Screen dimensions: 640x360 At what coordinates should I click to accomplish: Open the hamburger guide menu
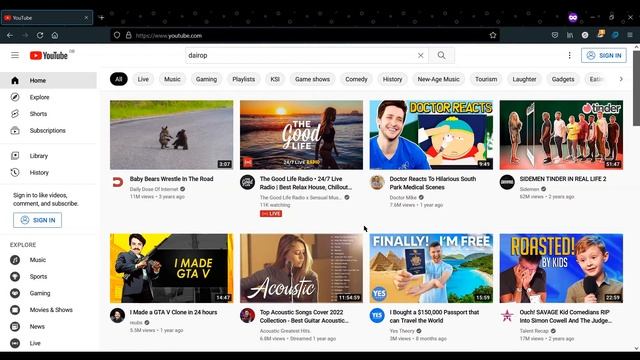click(15, 55)
